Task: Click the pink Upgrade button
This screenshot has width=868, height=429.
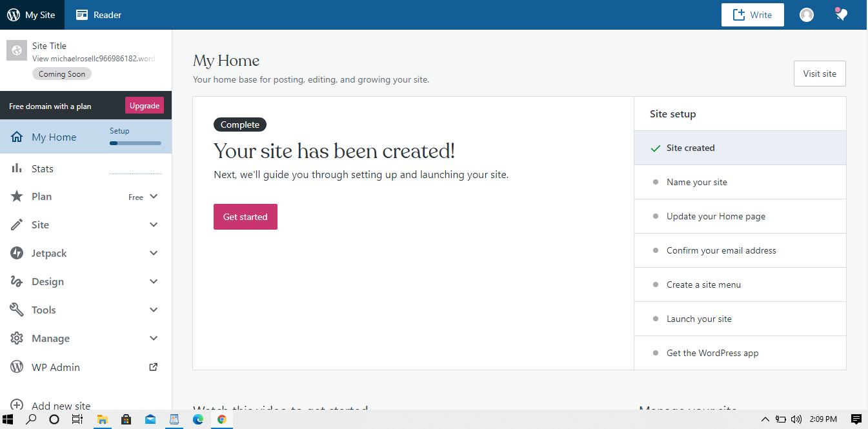Action: pyautogui.click(x=145, y=106)
